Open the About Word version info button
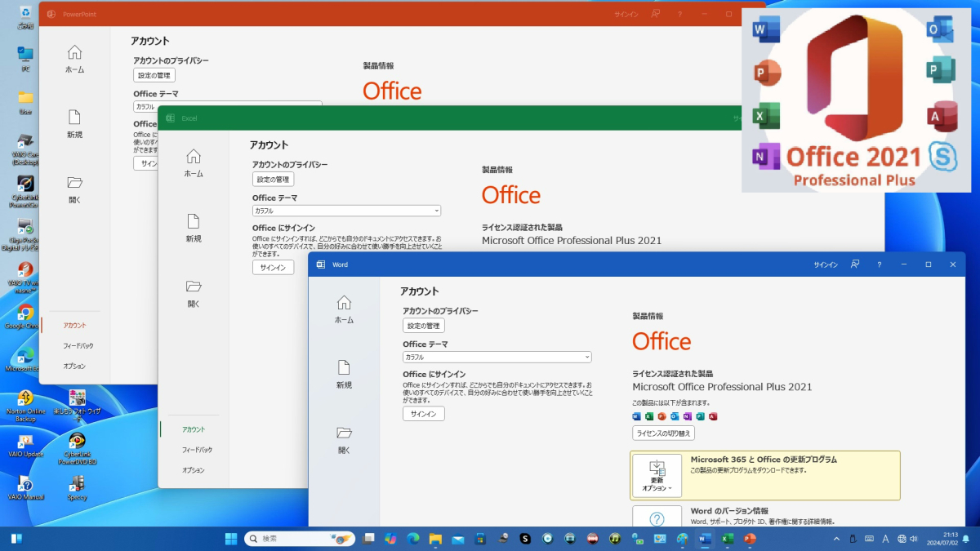 tap(657, 517)
